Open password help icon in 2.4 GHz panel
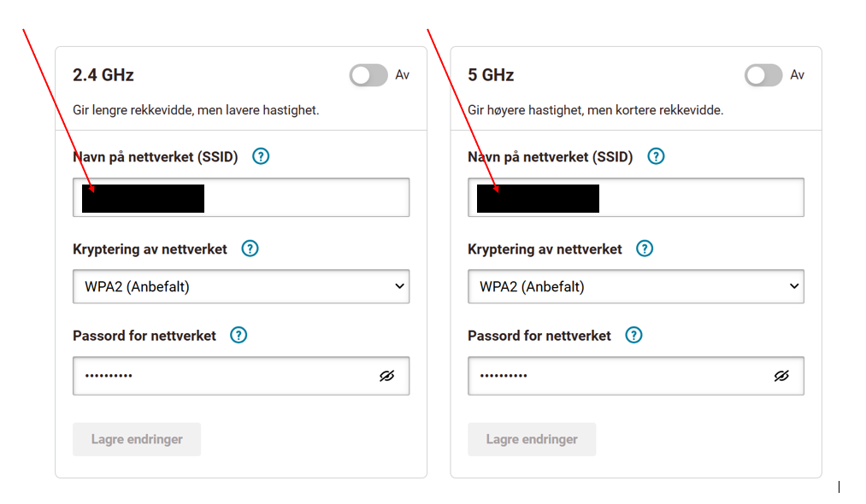866x504 pixels. pyautogui.click(x=239, y=335)
